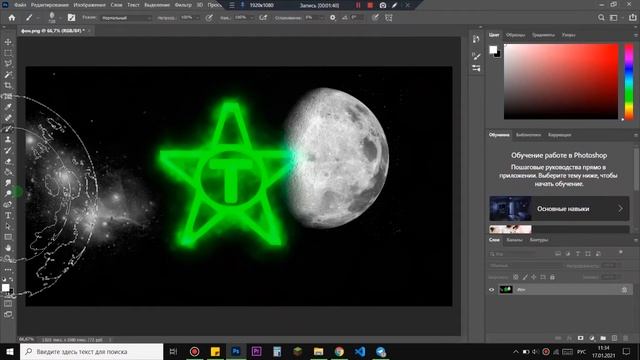Switch to the Контуры tab
Screen dimensions: 640x360
click(539, 240)
